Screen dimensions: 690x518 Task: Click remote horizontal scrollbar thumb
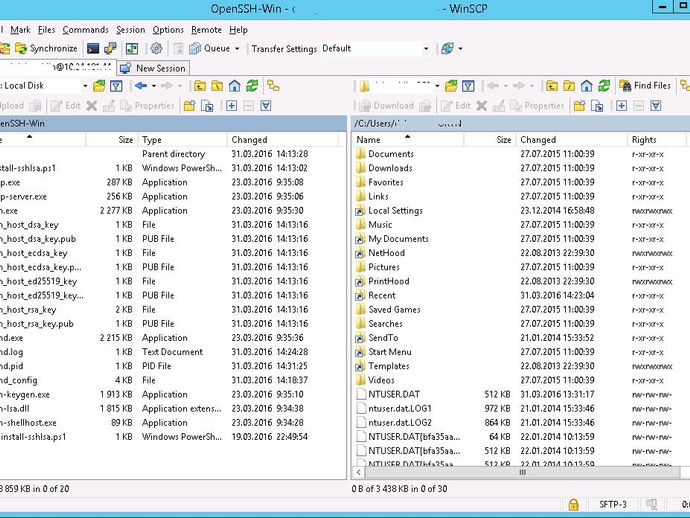[x=522, y=473]
